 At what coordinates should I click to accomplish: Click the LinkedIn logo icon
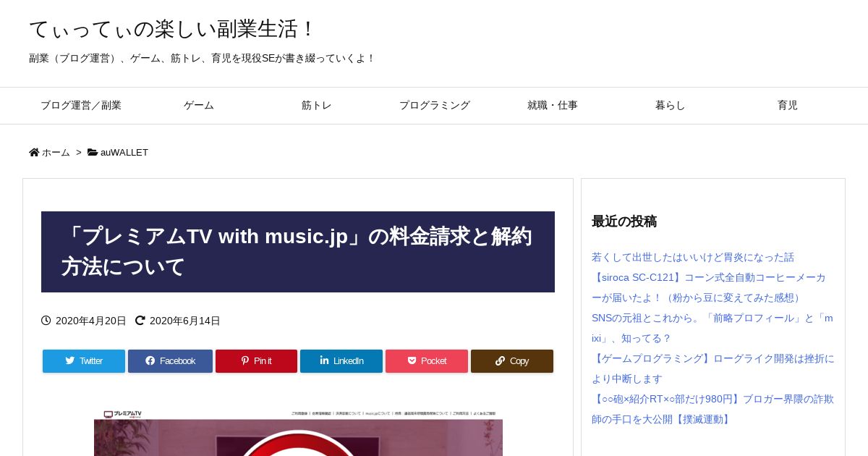point(324,360)
